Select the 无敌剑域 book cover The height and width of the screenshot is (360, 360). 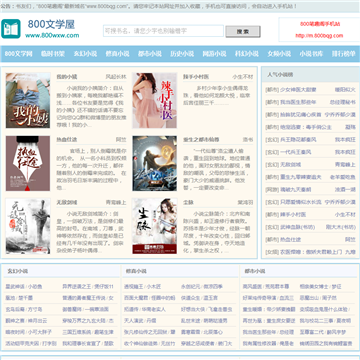click(28, 226)
